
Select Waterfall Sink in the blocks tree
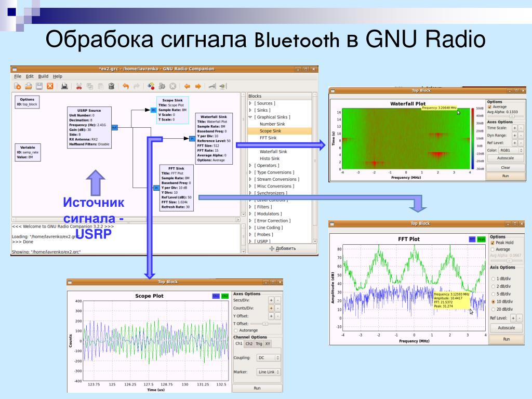click(273, 152)
